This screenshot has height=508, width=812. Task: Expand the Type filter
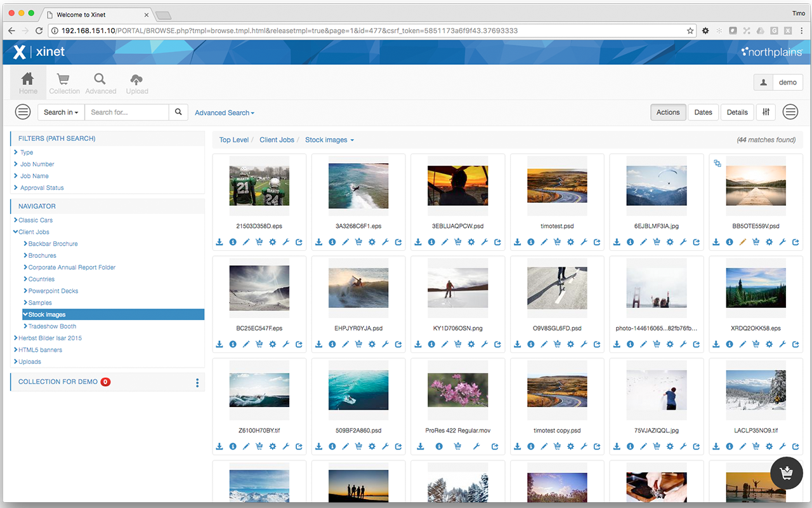click(23, 152)
